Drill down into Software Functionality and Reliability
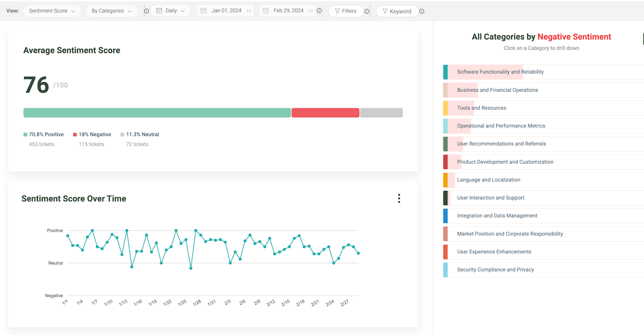The width and height of the screenshot is (644, 335). click(x=543, y=72)
